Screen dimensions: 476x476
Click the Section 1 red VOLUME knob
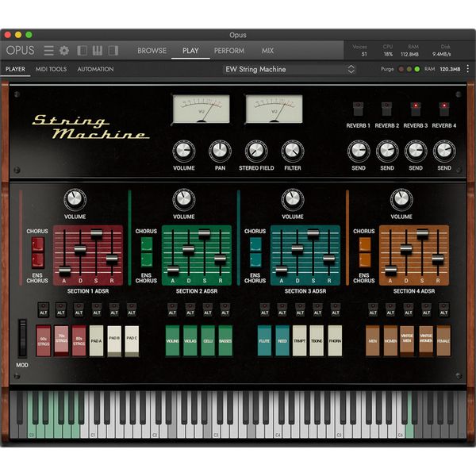pos(75,199)
